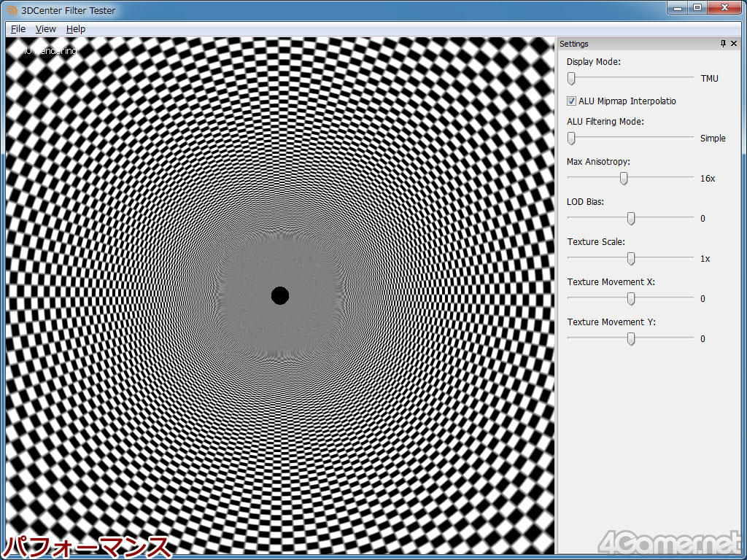Viewport: 747px width, 560px height.
Task: Click the 'Texture Scale:' label
Action: click(596, 242)
